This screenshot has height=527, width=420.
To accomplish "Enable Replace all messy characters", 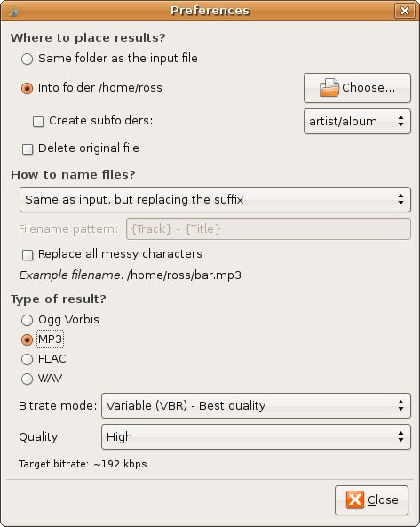I will 28,255.
